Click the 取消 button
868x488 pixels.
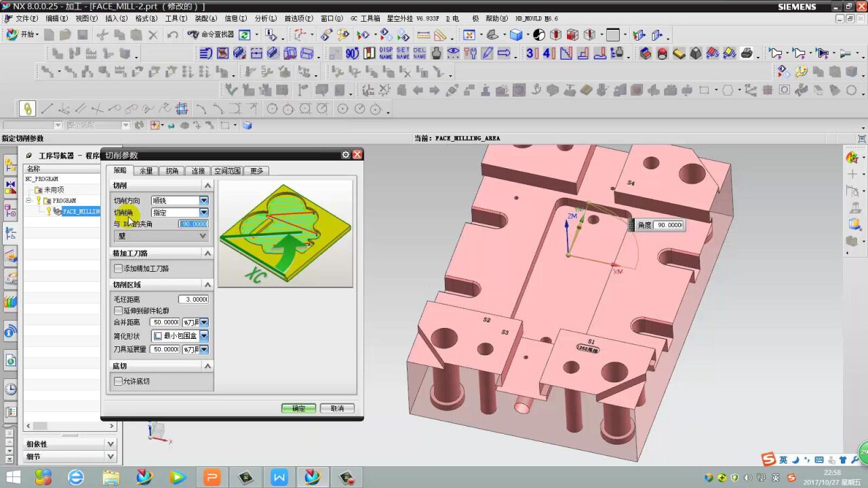tap(337, 408)
